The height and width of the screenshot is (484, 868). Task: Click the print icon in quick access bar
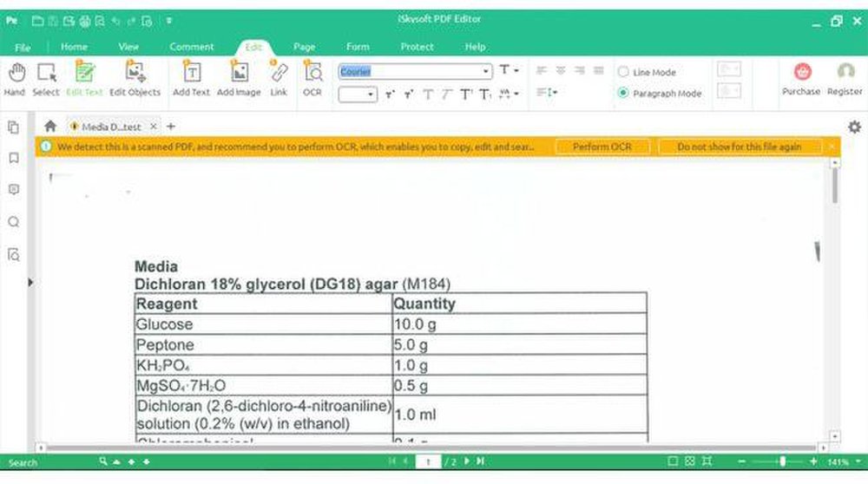[85, 21]
